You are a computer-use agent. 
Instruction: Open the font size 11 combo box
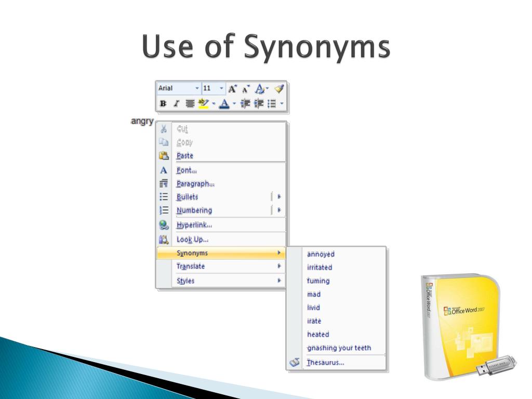213,88
